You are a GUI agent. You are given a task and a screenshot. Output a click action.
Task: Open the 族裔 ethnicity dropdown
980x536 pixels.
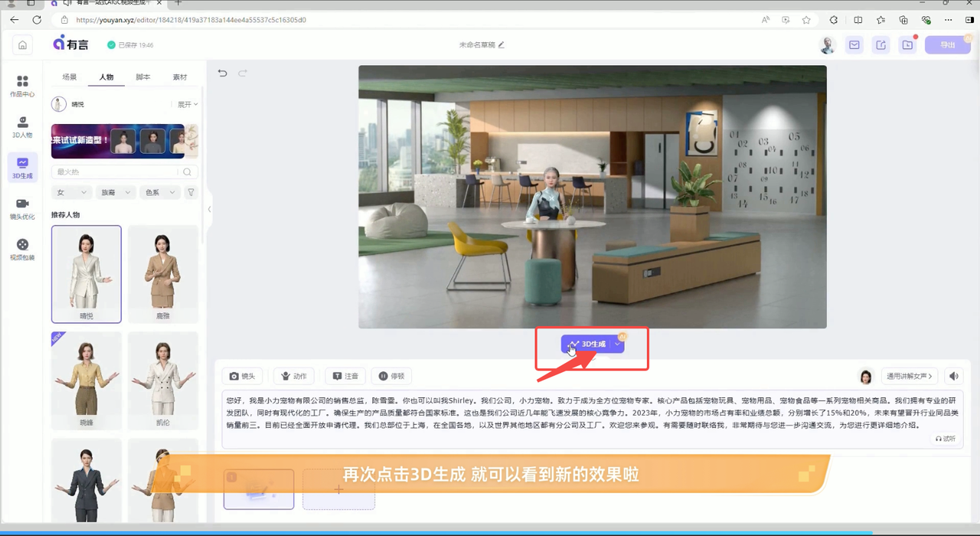tap(116, 192)
